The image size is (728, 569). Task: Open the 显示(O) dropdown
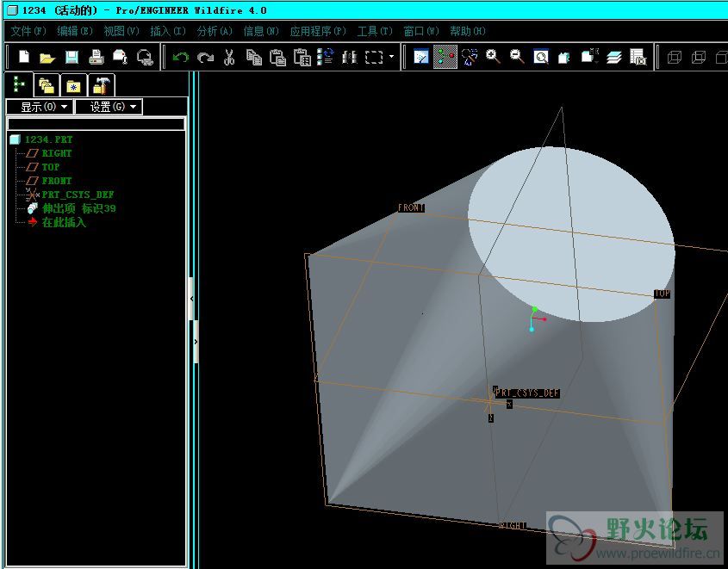(x=39, y=107)
